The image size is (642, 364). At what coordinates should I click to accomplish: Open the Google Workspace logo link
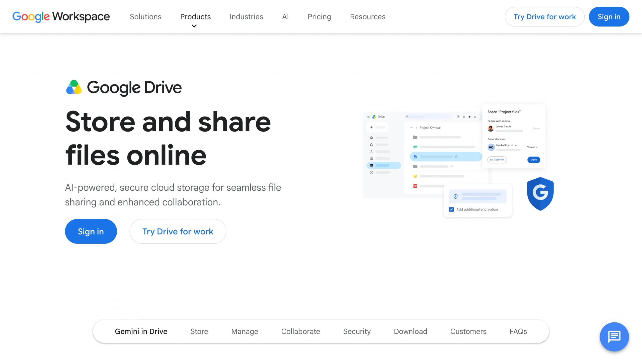61,17
